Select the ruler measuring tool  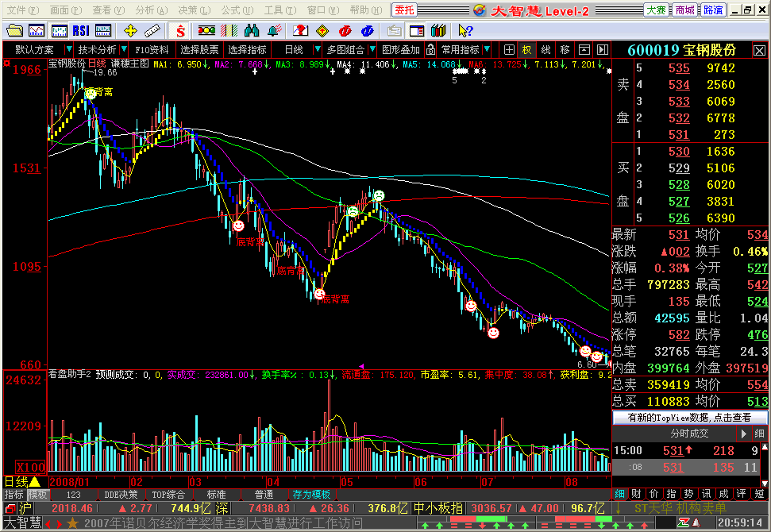pos(152,31)
